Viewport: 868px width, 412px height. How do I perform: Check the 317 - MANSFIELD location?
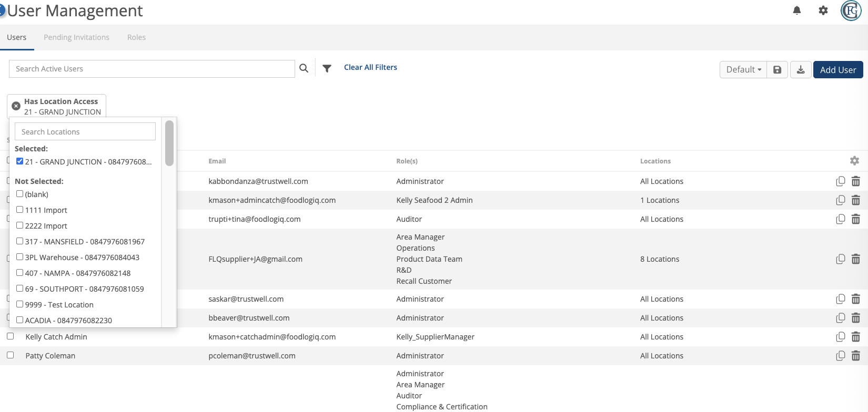(19, 241)
